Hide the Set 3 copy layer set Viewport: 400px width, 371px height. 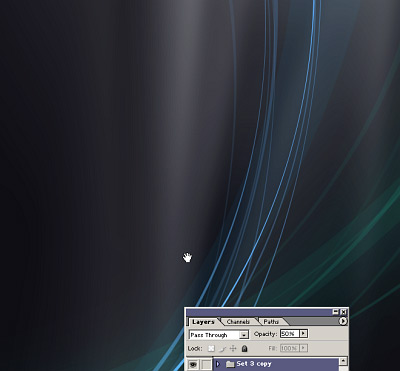click(x=193, y=364)
